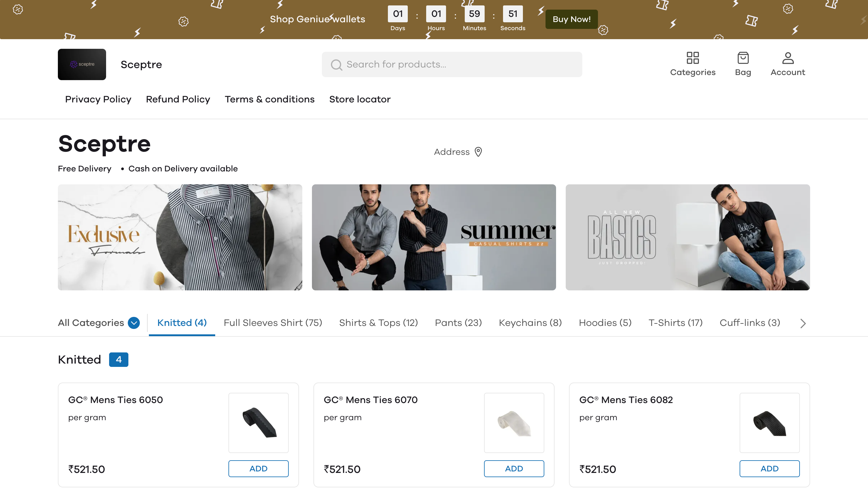Select the Keychains (8) tab
Viewport: 868px width, 494px height.
[530, 323]
